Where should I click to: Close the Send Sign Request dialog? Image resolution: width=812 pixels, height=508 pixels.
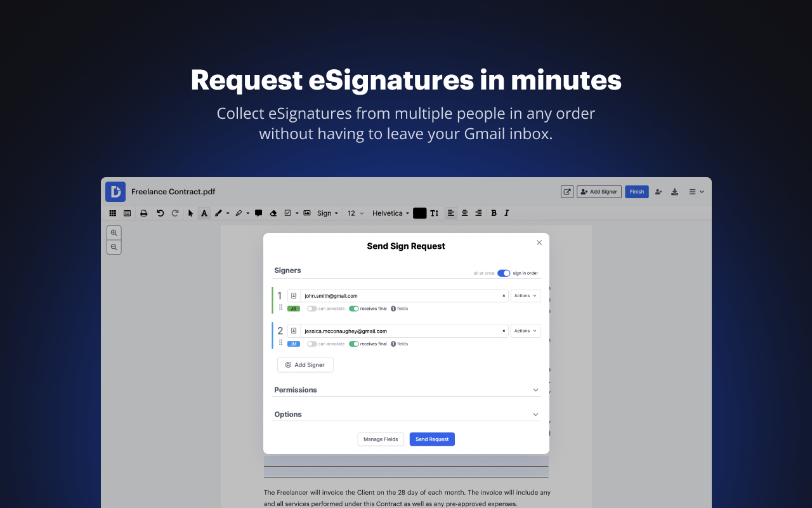[x=539, y=243]
